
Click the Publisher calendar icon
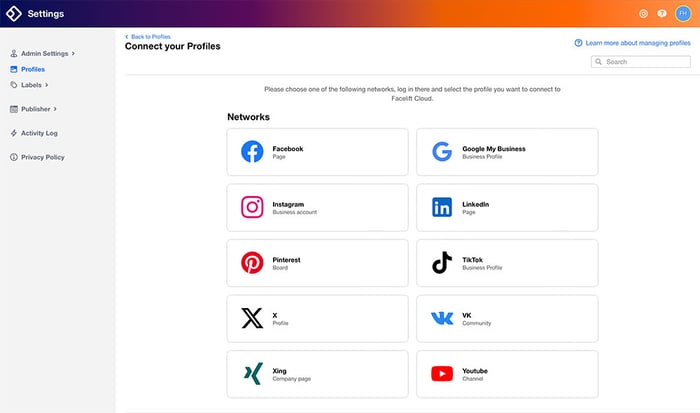(14, 109)
